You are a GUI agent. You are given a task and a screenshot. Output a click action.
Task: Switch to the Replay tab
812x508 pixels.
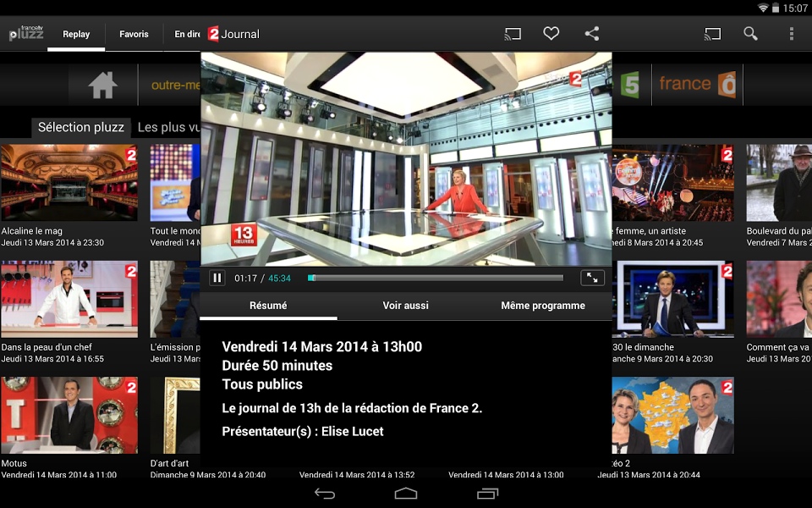coord(76,34)
